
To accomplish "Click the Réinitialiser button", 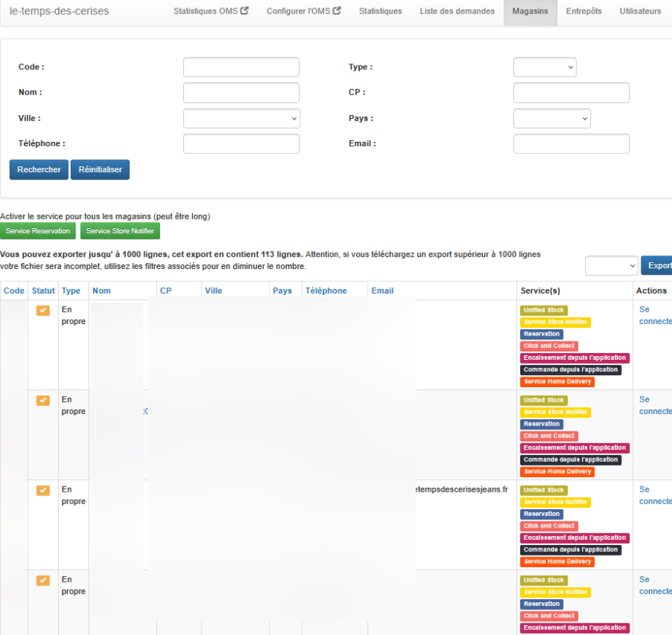I will click(100, 169).
